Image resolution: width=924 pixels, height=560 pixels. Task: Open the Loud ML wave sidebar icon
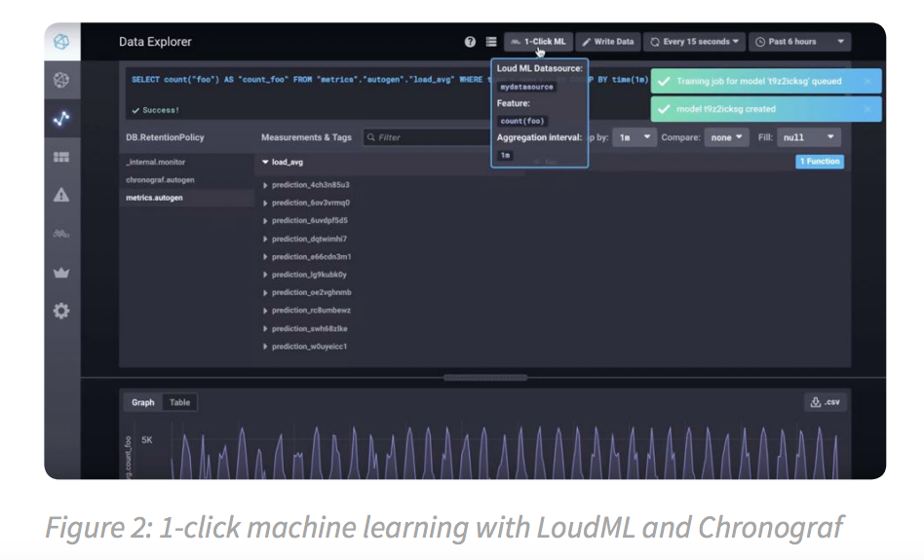point(61,234)
